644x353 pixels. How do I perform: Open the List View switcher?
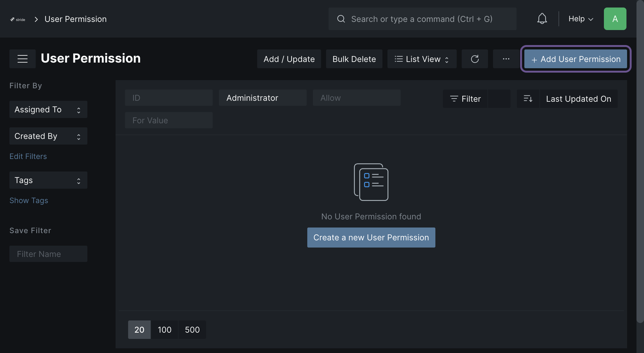pos(422,59)
